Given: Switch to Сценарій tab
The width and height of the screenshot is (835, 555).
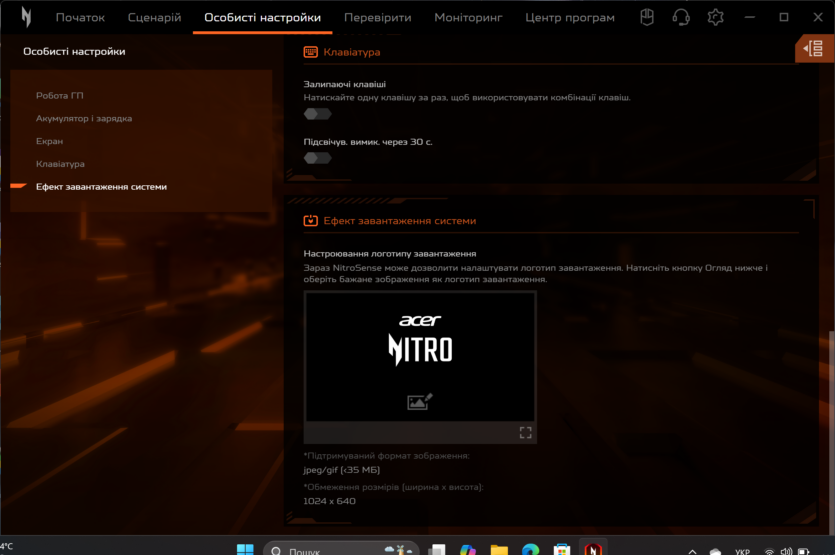Looking at the screenshot, I should click(154, 18).
